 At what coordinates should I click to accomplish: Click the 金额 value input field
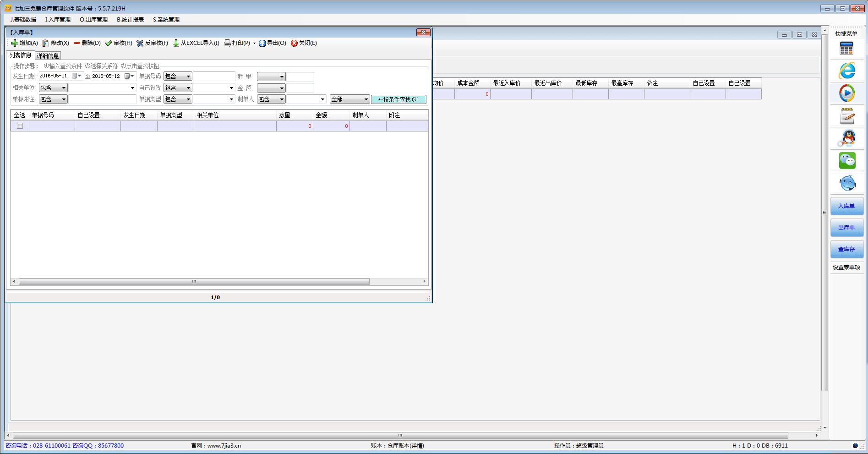coord(300,88)
